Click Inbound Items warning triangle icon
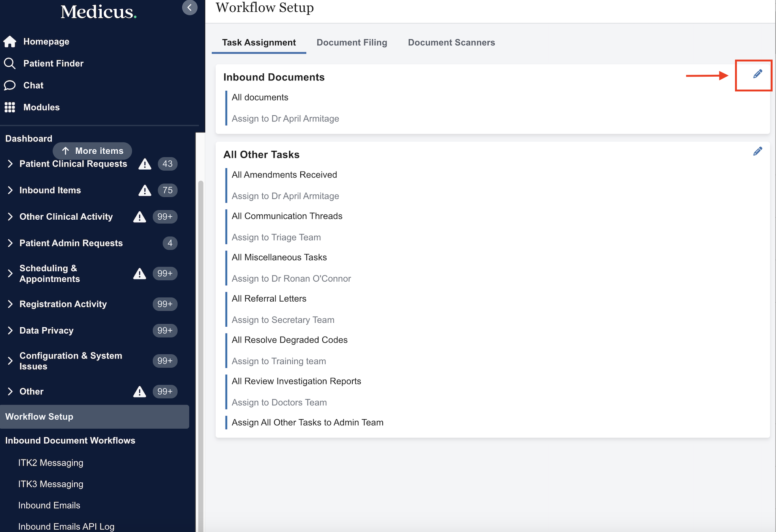This screenshot has height=532, width=776. (145, 190)
